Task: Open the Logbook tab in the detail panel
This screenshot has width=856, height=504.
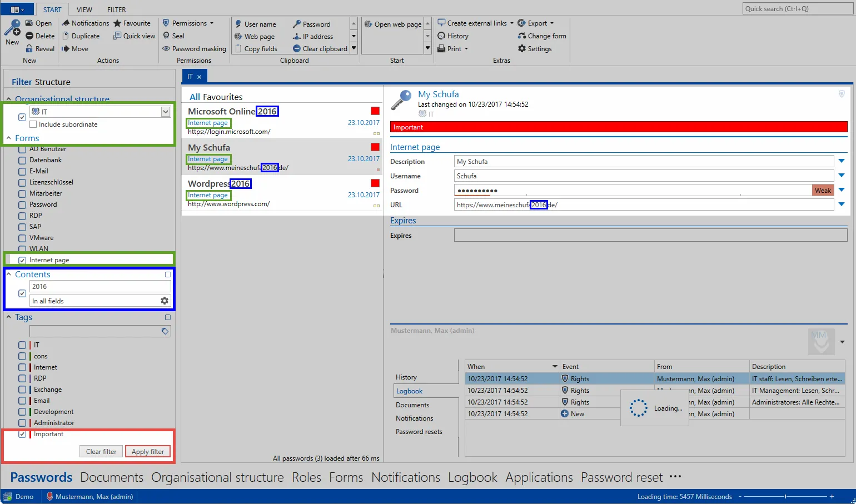Action: point(410,391)
